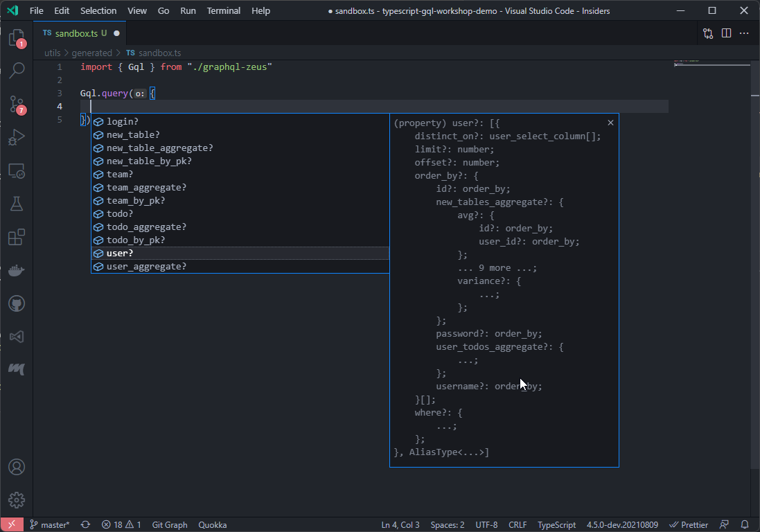Open the Accounts icon

click(x=17, y=467)
